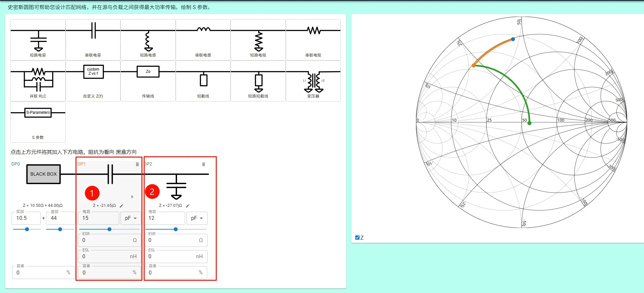644x293 pixels.
Task: Add a shunt inductor (短路电感) component
Action: (148, 40)
